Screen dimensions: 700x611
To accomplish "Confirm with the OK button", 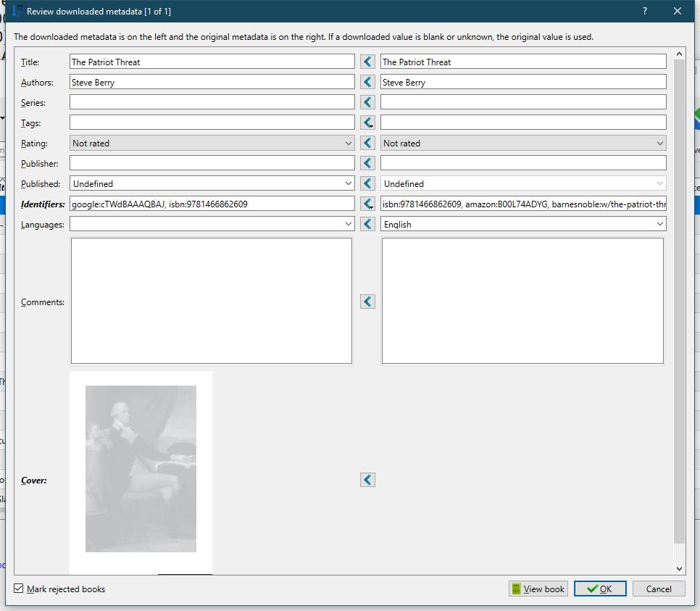I will click(x=600, y=589).
